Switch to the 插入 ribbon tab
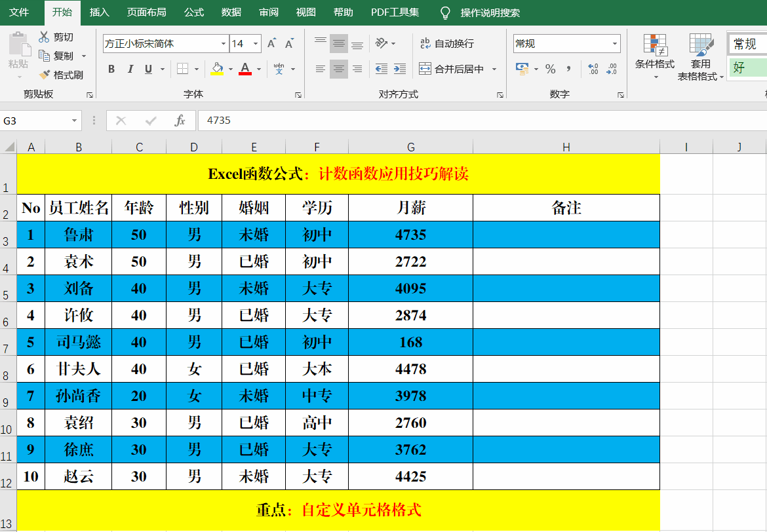 pyautogui.click(x=99, y=12)
